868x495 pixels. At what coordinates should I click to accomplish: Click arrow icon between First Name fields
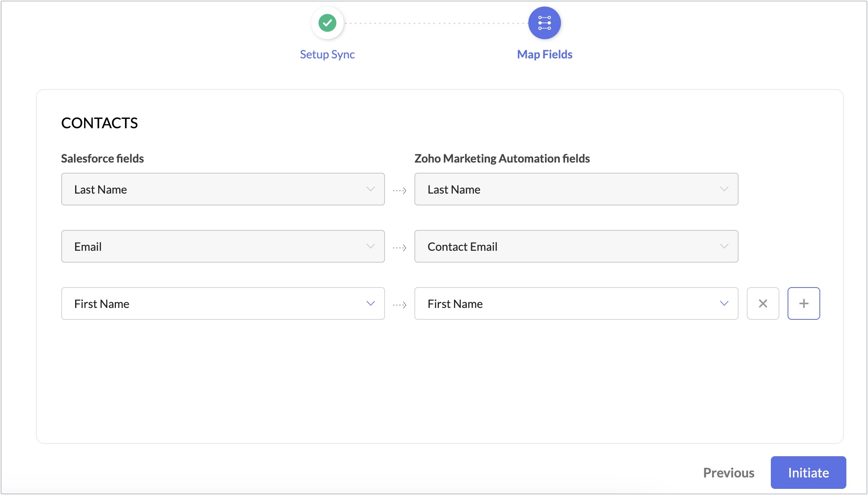pos(399,305)
